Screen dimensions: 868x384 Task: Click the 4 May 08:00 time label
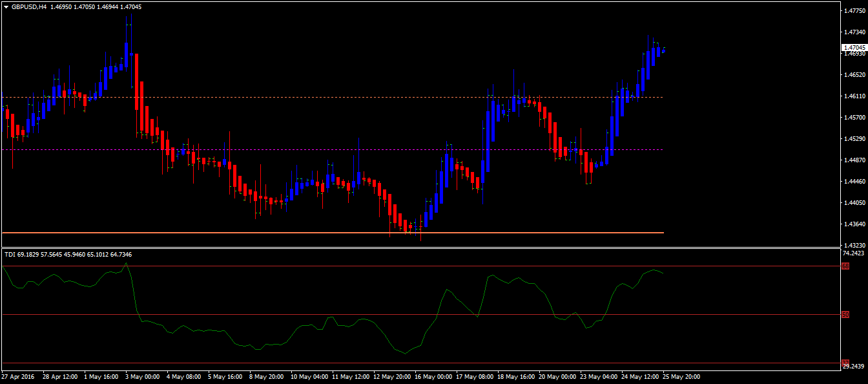185,376
